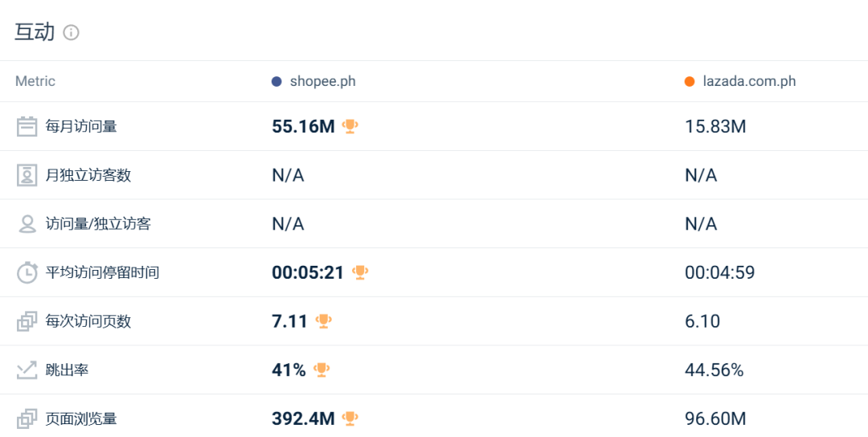Click the trophy icon beside 41%

click(x=321, y=370)
